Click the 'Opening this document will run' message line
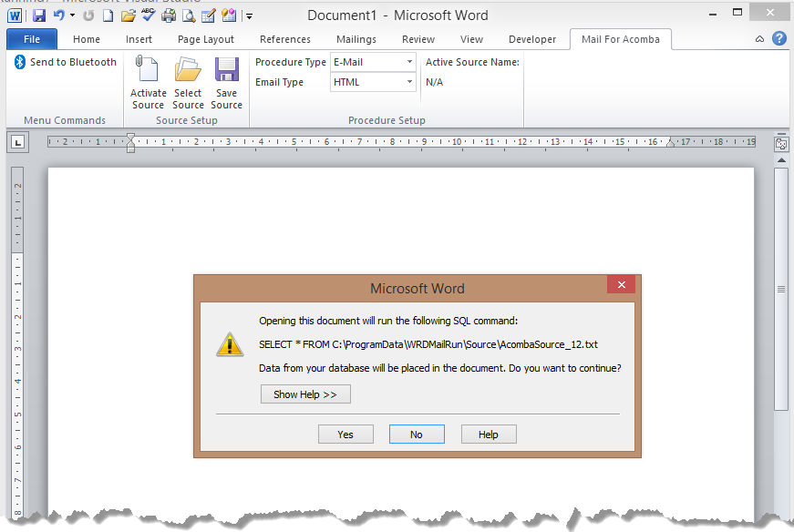The width and height of the screenshot is (794, 532). [388, 321]
